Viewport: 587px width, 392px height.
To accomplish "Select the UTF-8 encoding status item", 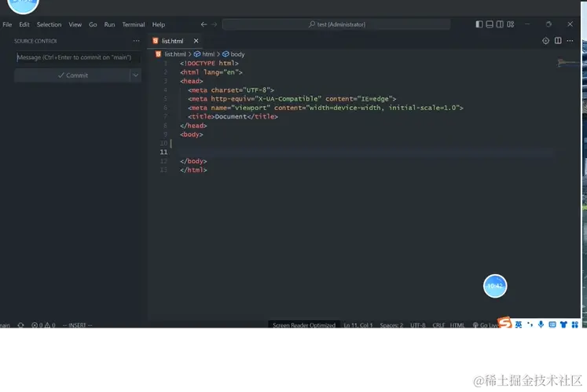I will 418,324.
